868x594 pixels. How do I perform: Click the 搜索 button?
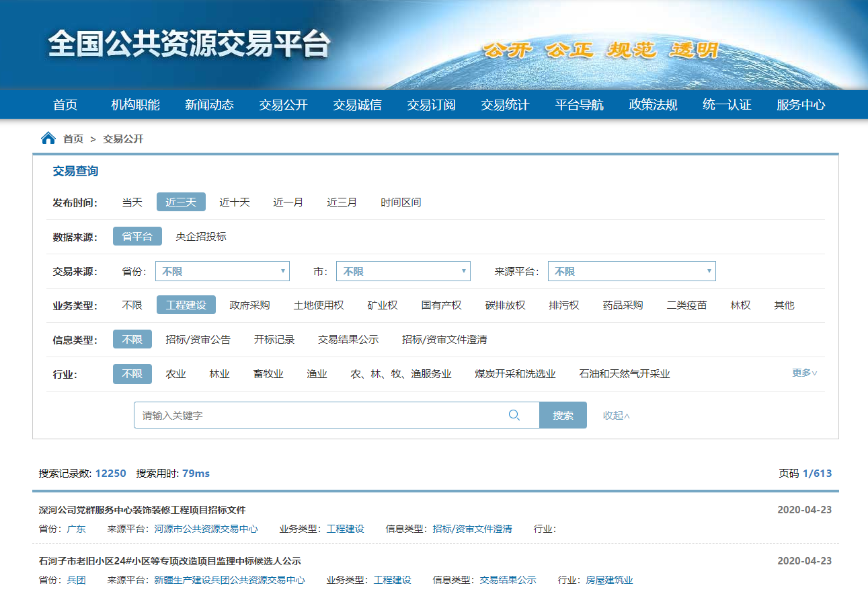pyautogui.click(x=563, y=415)
